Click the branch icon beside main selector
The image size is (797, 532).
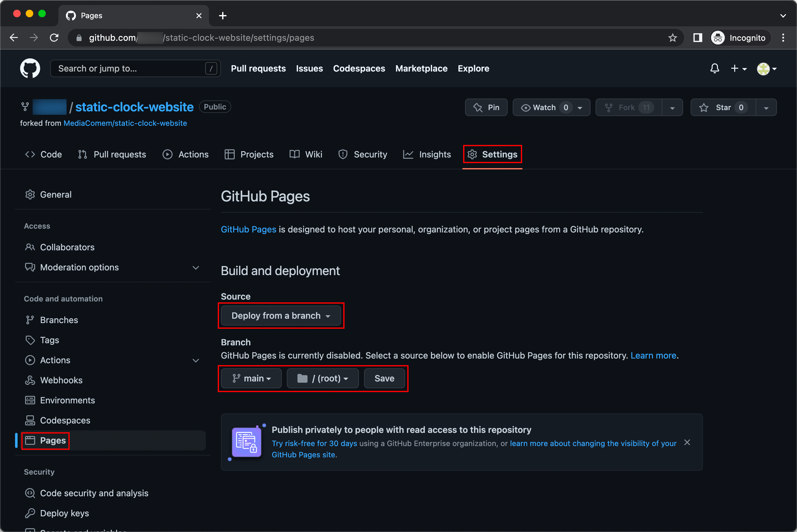(237, 378)
